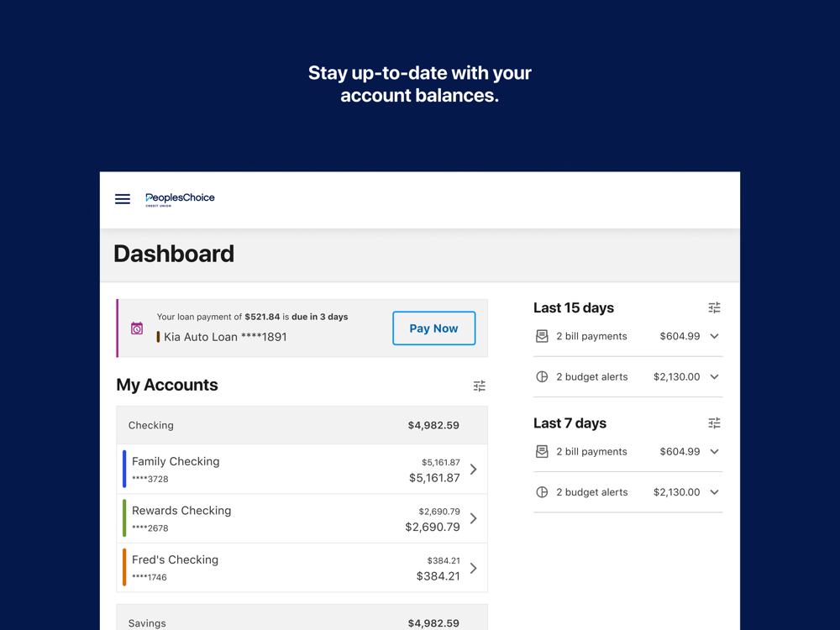Open the My Accounts filter settings icon
This screenshot has height=630, width=840.
point(479,386)
